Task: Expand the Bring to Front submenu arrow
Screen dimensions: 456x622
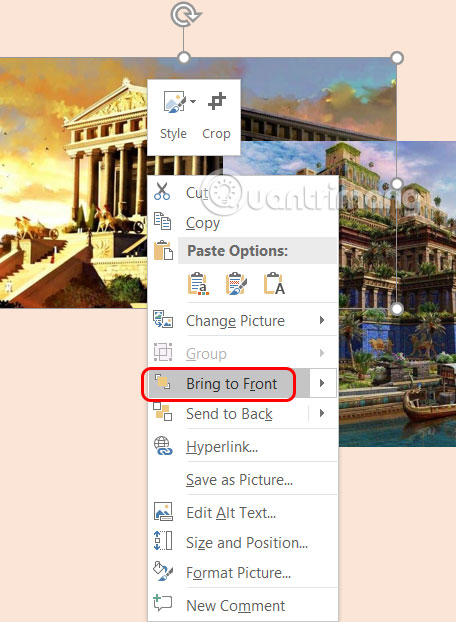Action: tap(322, 383)
